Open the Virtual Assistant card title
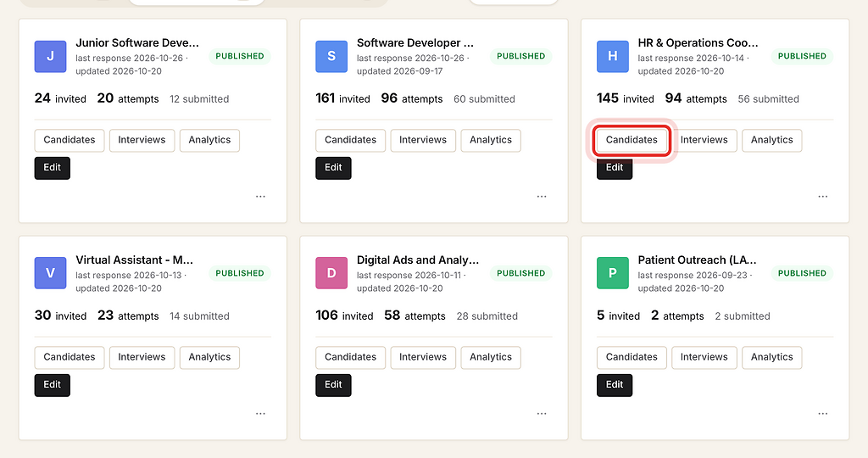 (x=135, y=260)
